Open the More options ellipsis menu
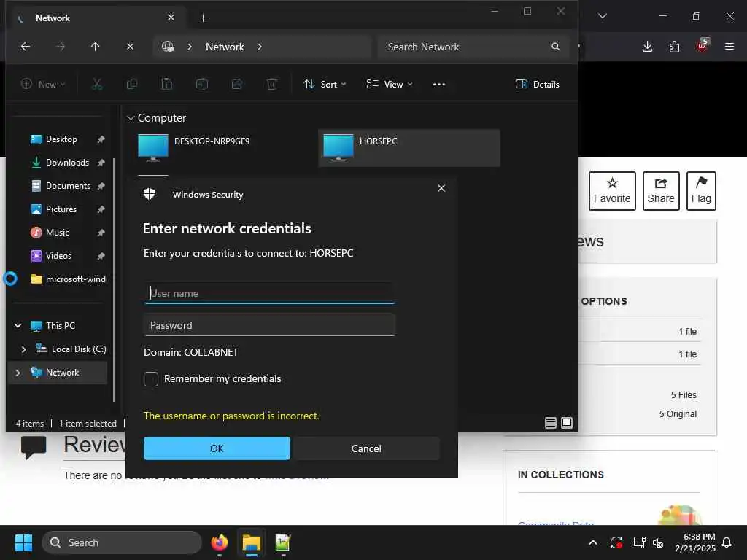Image resolution: width=747 pixels, height=560 pixels. [x=438, y=85]
